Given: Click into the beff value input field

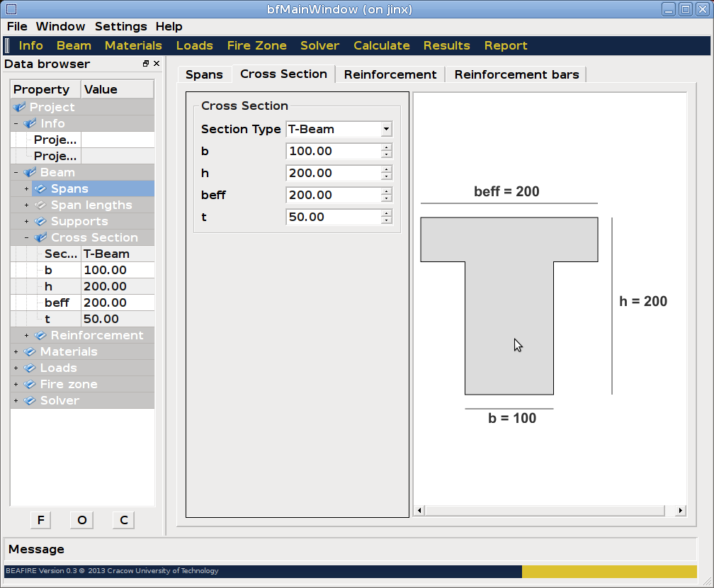Looking at the screenshot, I should [333, 195].
